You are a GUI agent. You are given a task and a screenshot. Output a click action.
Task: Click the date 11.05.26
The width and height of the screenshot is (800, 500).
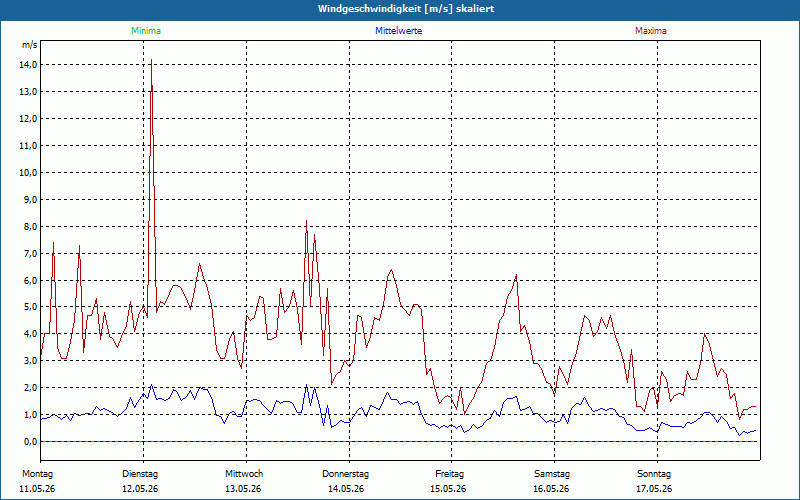tap(37, 489)
